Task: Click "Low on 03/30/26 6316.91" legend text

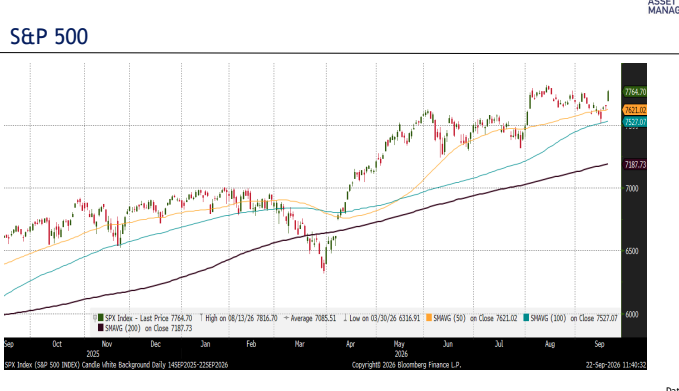Action: [385, 318]
